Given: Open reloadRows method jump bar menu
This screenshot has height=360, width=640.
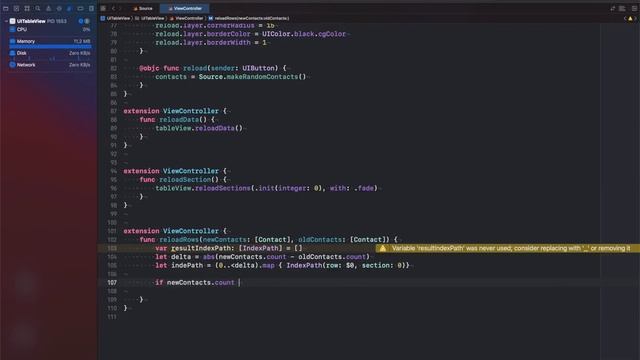Looking at the screenshot, I should click(249, 18).
